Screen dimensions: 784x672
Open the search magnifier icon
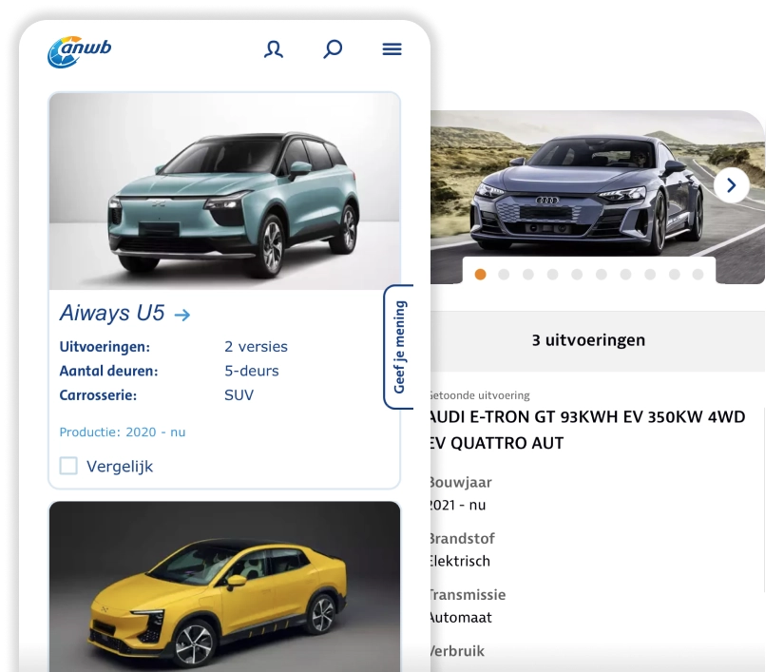[333, 49]
